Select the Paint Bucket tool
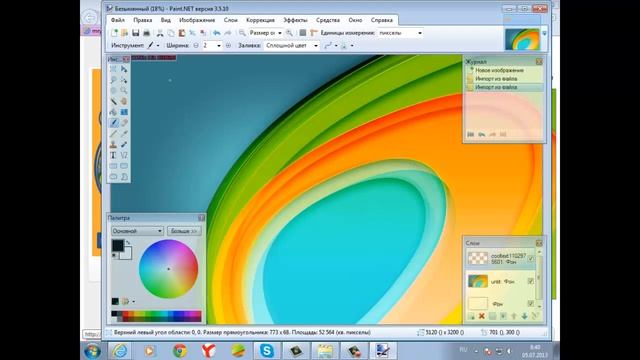640x360 pixels. [113, 112]
